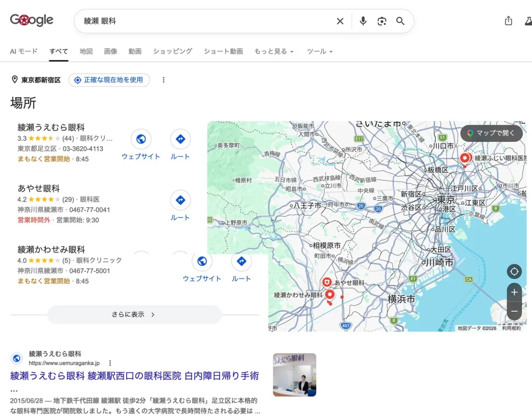532x419 pixels.
Task: Expand the ツール dropdown
Action: pos(320,51)
